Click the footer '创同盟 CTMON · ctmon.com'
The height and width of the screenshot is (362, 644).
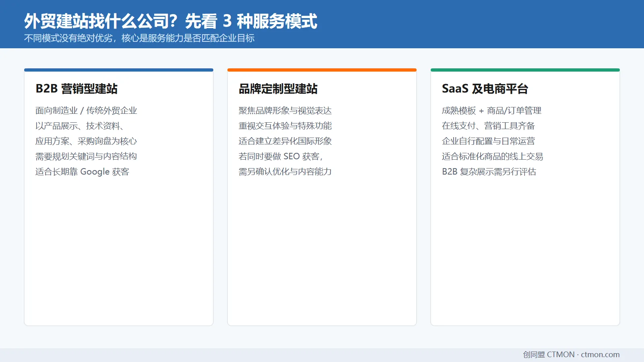[571, 355]
